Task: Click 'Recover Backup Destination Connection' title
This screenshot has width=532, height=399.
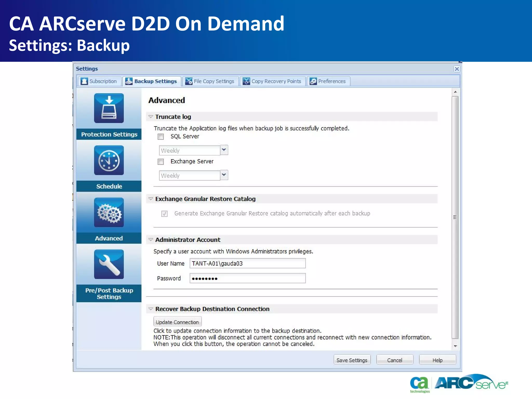Action: tap(212, 309)
